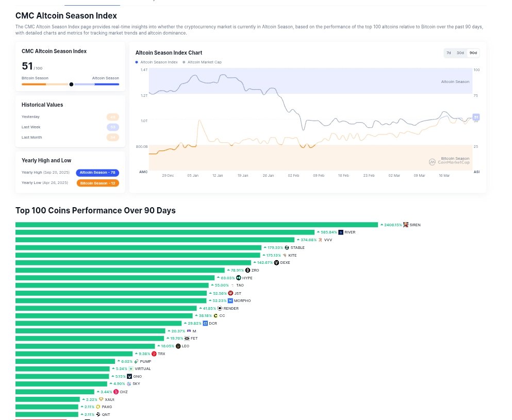Select the 90d chart range
Viewport: 512px width, 420px height.
coord(473,53)
